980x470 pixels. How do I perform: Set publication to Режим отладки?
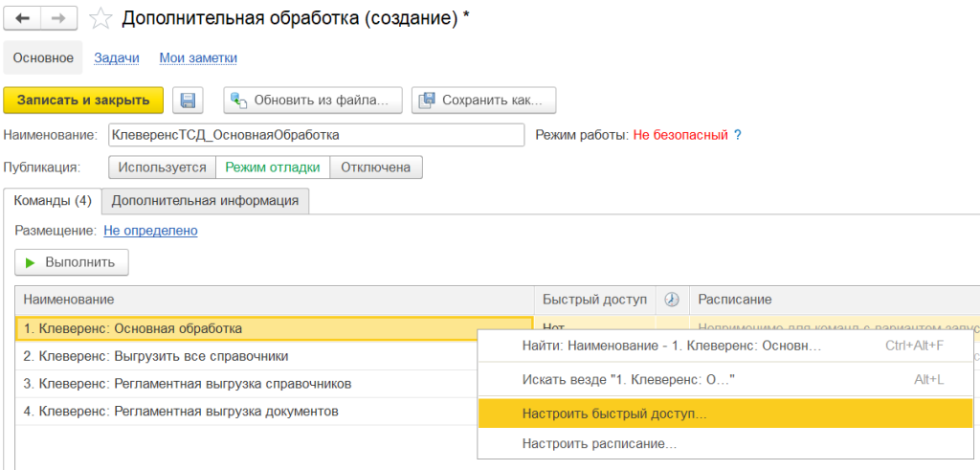[x=273, y=168]
